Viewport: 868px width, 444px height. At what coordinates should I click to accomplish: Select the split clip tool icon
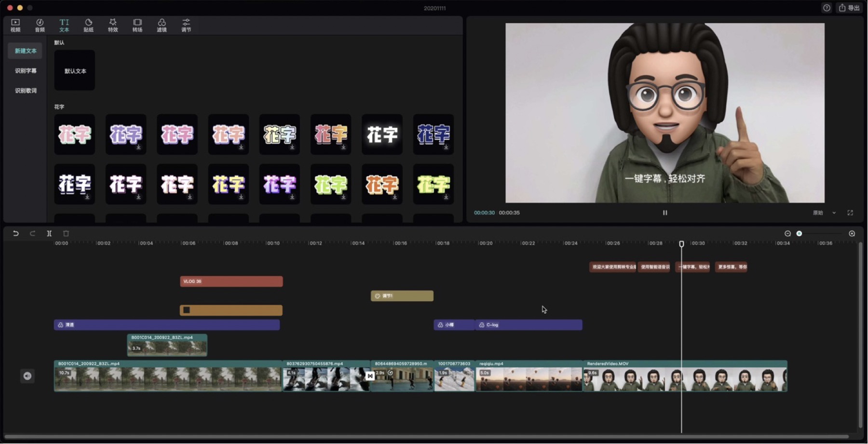click(x=49, y=233)
